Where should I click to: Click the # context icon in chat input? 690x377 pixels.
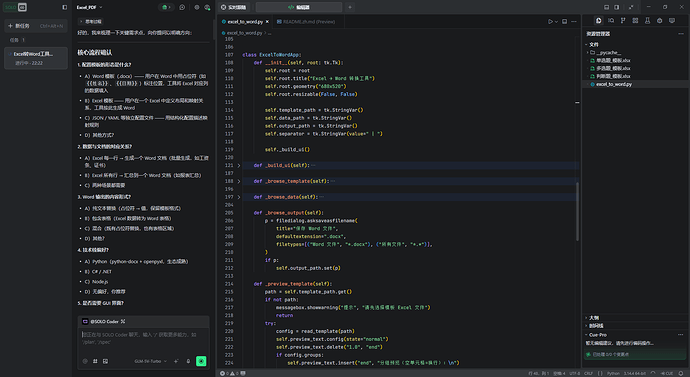[x=95, y=361]
